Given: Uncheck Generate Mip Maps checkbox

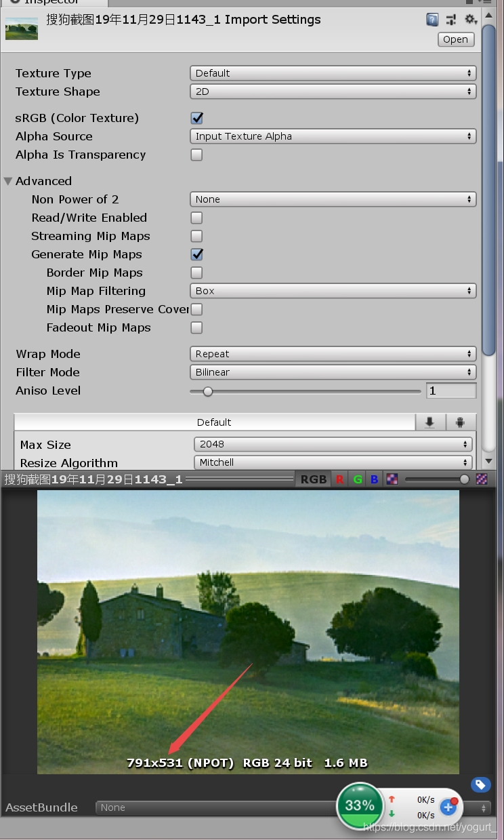Looking at the screenshot, I should click(197, 254).
